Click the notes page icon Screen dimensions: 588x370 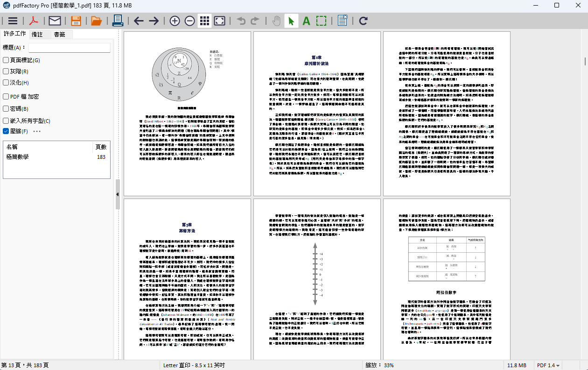pos(343,21)
